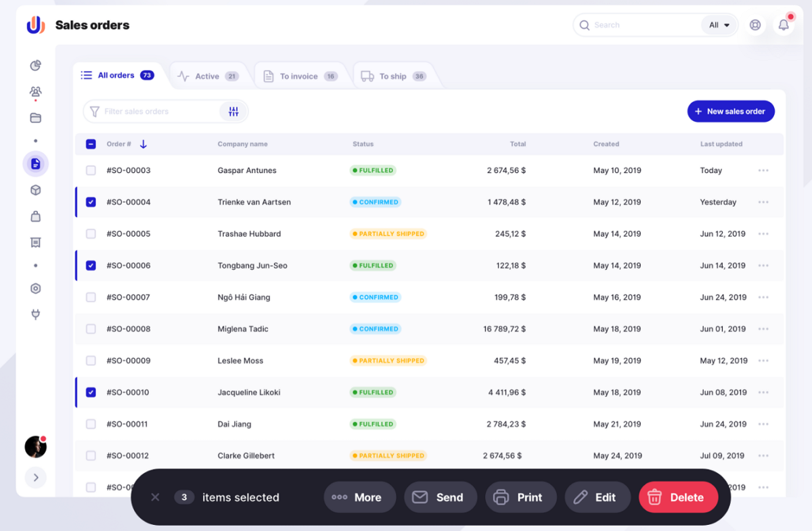Click the app logo at top left
The image size is (812, 531).
point(36,25)
